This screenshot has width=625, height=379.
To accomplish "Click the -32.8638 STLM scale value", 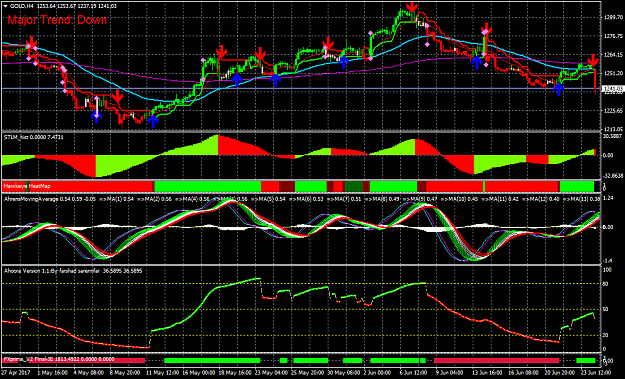I will pos(613,175).
